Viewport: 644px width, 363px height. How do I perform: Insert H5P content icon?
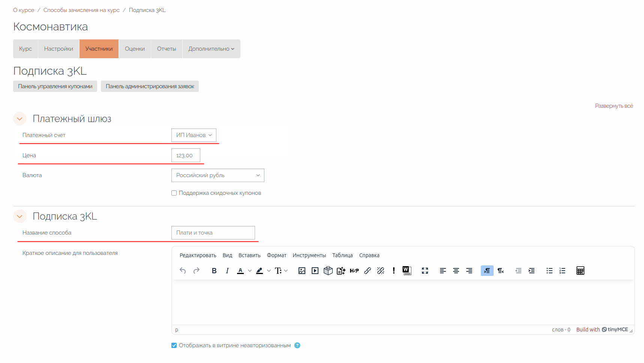tap(354, 271)
